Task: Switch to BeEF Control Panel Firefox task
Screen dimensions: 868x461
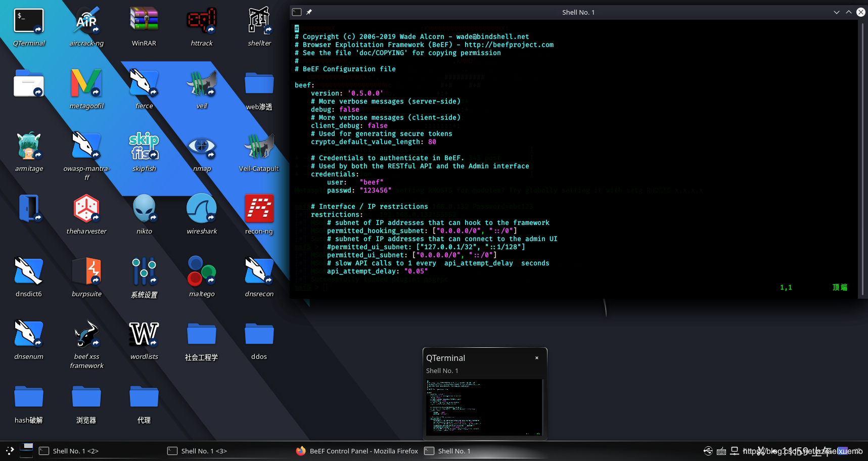Action: [x=357, y=451]
